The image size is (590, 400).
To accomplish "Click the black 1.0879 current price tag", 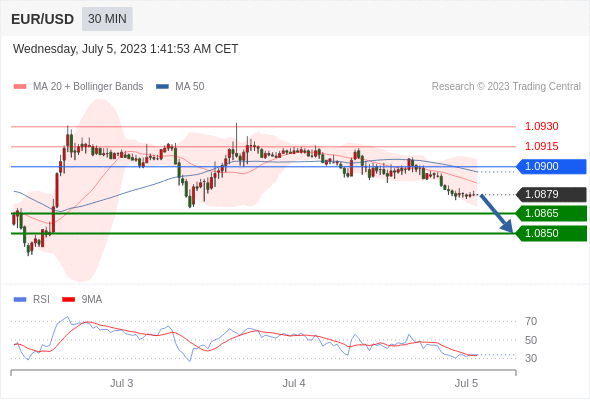I will 551,195.
